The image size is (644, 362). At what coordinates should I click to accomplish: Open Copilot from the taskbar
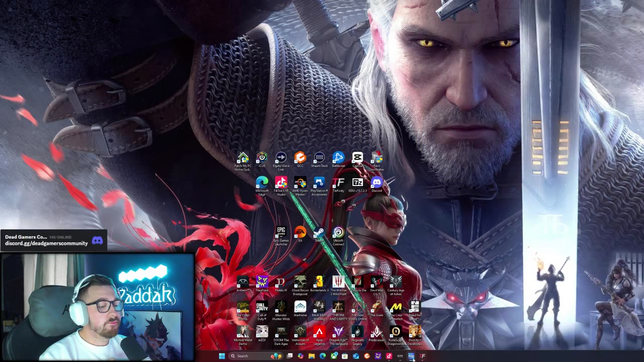(x=300, y=356)
